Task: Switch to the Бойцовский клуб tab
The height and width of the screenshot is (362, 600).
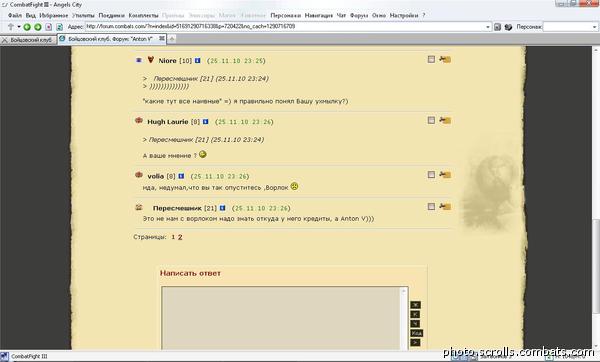Action: (x=29, y=40)
